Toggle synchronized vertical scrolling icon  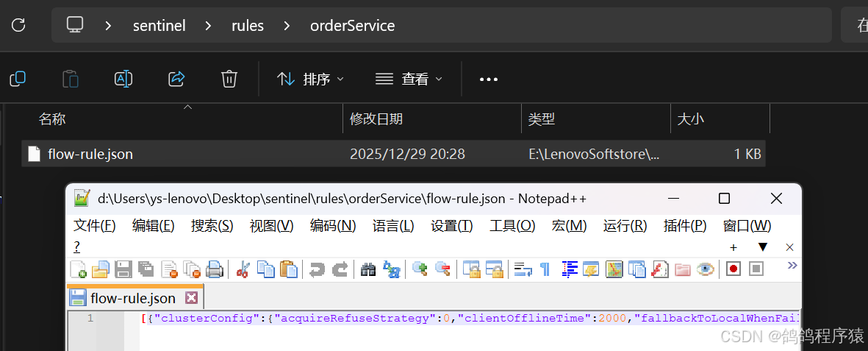tap(471, 269)
